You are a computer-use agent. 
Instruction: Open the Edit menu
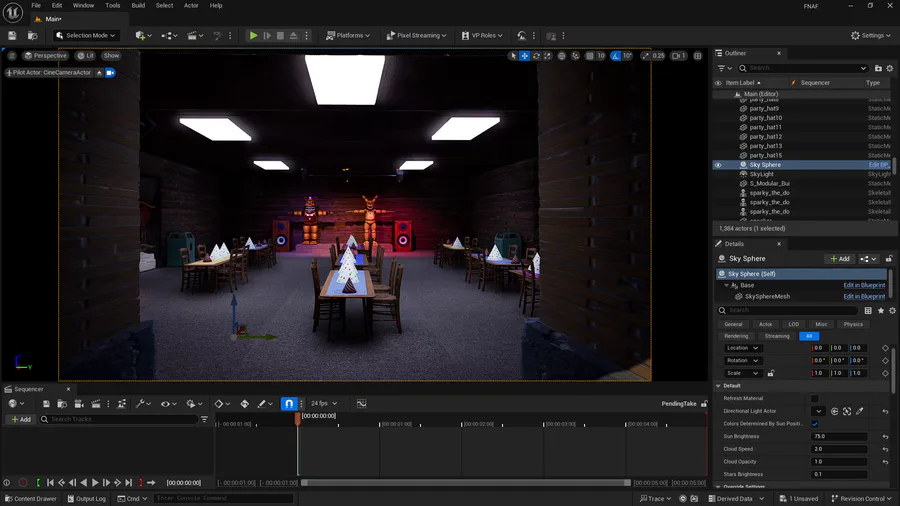click(57, 5)
